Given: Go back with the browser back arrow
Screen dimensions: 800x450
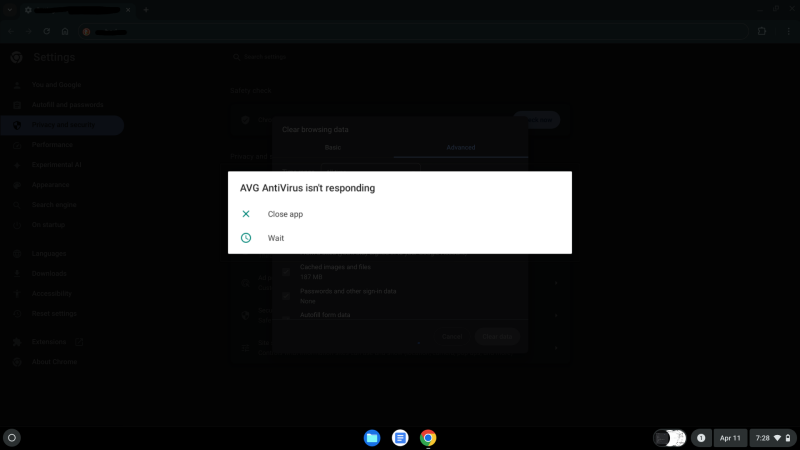Looking at the screenshot, I should click(x=11, y=32).
